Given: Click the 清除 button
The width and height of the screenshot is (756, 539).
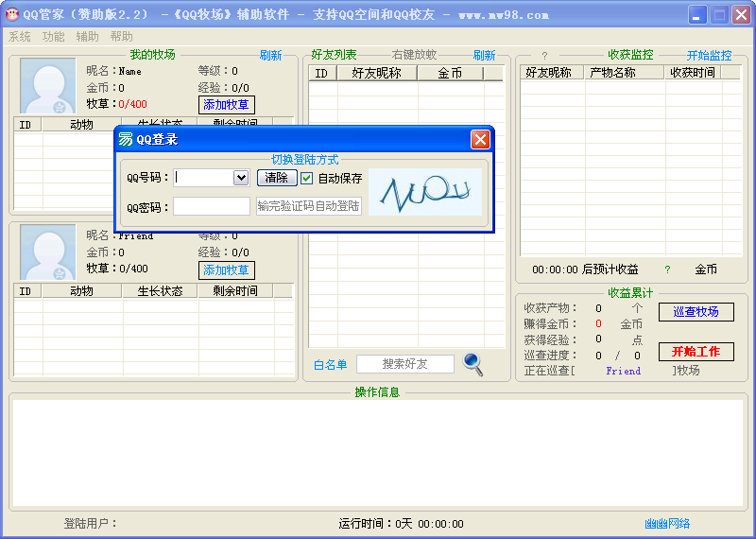Looking at the screenshot, I should [x=277, y=178].
